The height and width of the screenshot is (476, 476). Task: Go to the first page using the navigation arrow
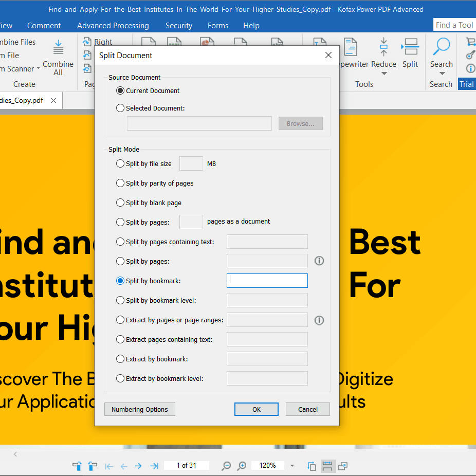(109, 466)
